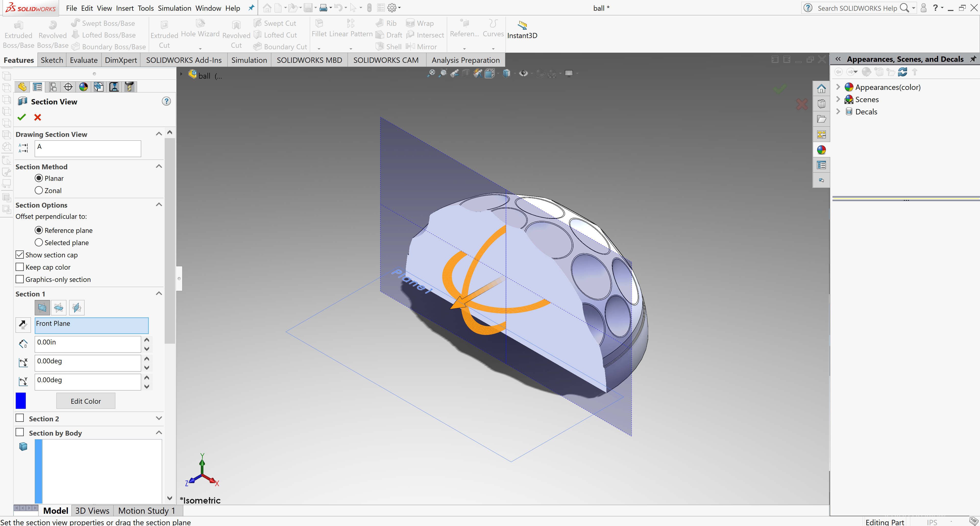This screenshot has height=526, width=980.
Task: Click the Instant3D tool
Action: coord(522,30)
